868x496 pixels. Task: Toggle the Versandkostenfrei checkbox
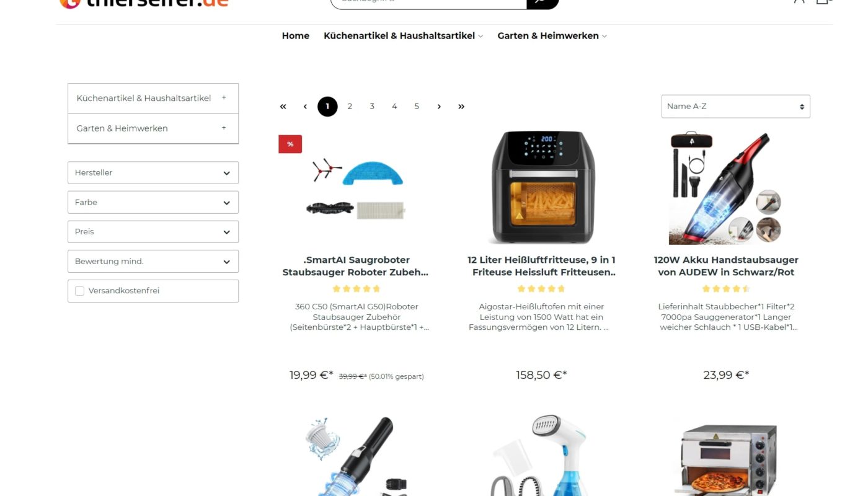pyautogui.click(x=79, y=291)
